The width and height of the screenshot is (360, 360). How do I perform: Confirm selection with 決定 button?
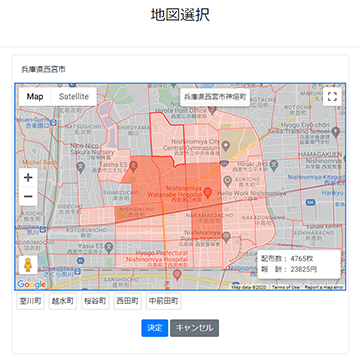[x=155, y=328]
